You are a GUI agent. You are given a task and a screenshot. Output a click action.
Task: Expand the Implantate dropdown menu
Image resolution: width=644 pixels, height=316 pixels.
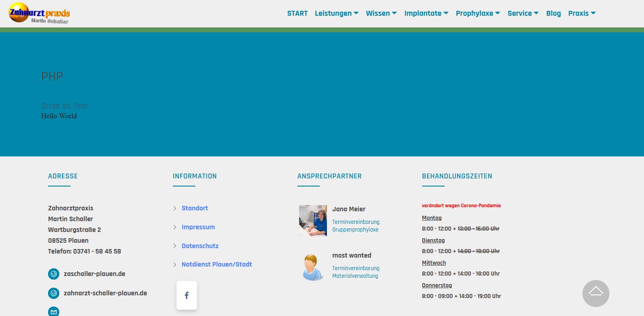coord(426,13)
